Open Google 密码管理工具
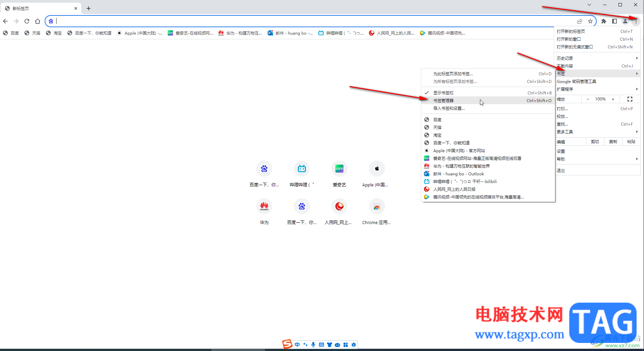 tap(597, 81)
